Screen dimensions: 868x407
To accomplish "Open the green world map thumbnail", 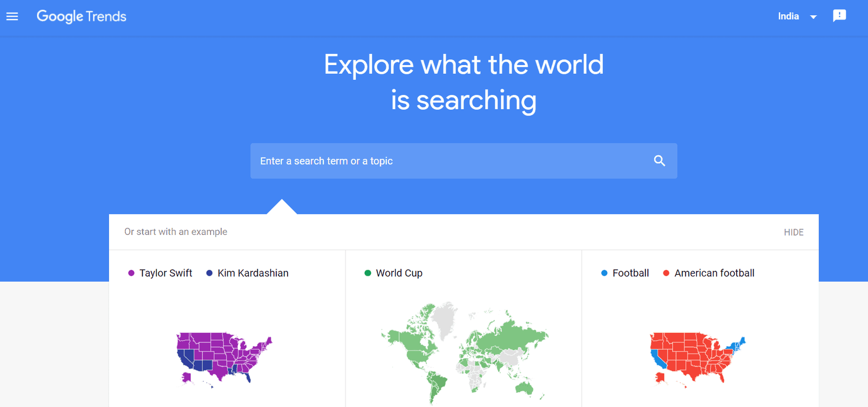I will tap(464, 353).
